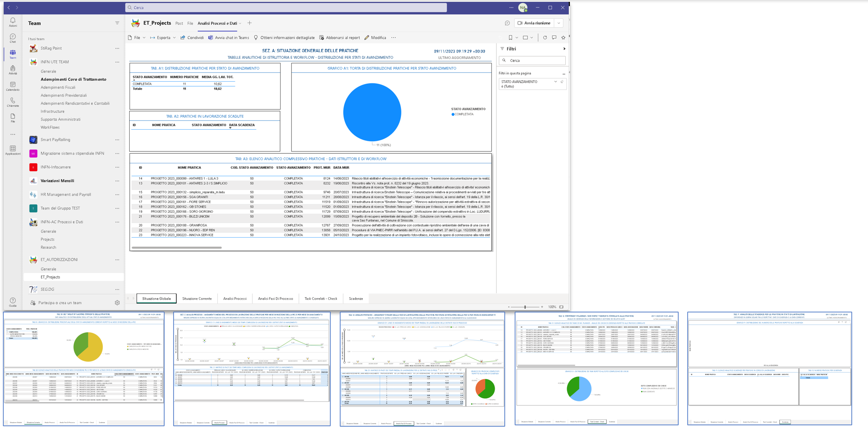The width and height of the screenshot is (868, 431).
Task: Switch to the File channel tab
Action: [190, 24]
